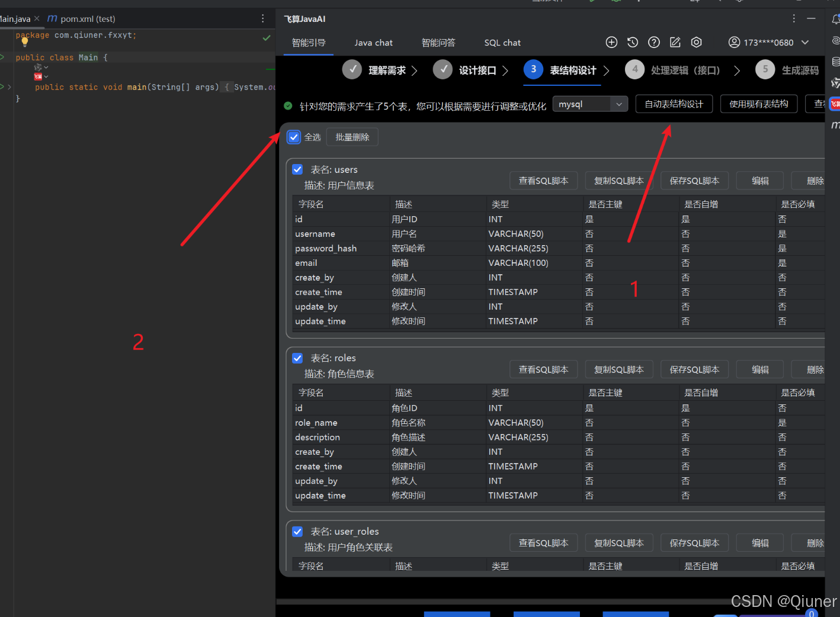840x617 pixels.
Task: Close the Main.java editor tab
Action: [37, 19]
